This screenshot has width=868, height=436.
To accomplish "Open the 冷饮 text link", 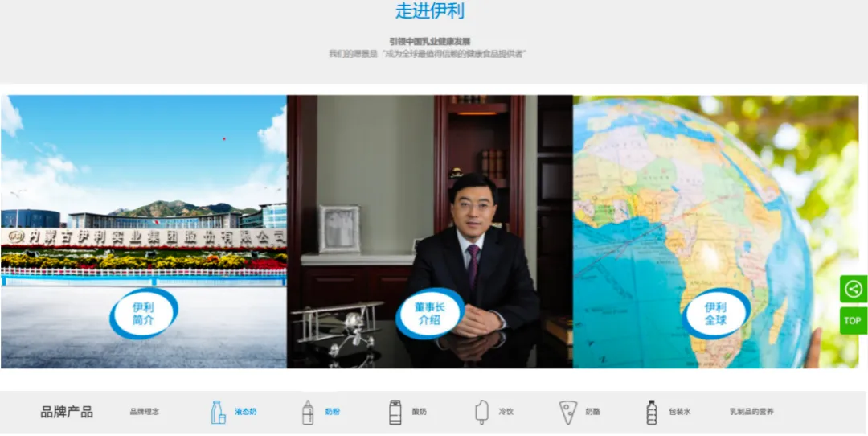I will [506, 412].
